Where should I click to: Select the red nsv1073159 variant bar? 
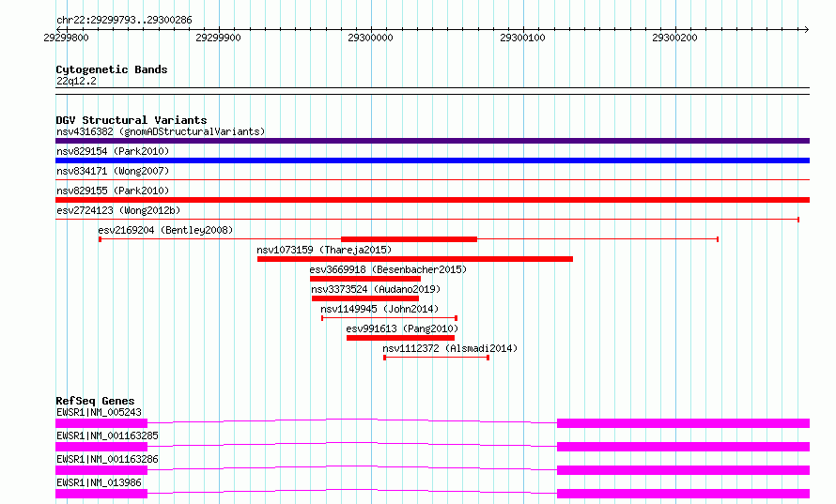click(415, 259)
